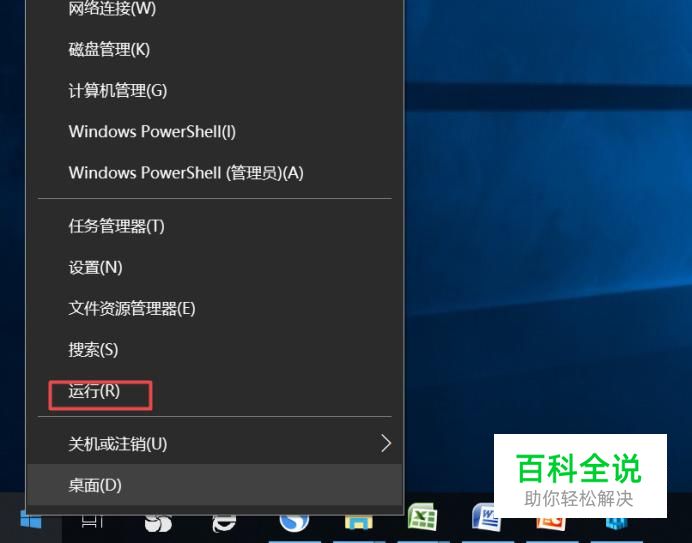
Task: Launch Windows PowerShell(I)
Action: 214,132
